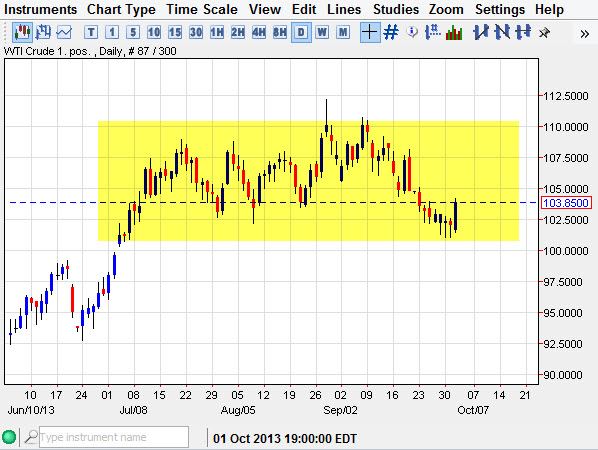Select the candlestick chart type icon
598x450 pixels.
pos(22,32)
